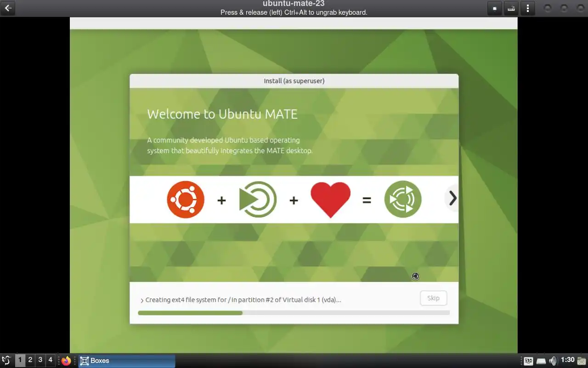Open the mixer settings tray icon
Viewport: 588px width, 368px height.
click(x=528, y=361)
